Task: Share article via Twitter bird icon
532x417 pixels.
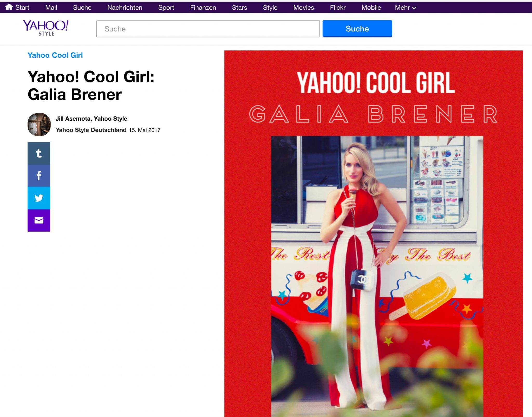Action: click(x=39, y=198)
